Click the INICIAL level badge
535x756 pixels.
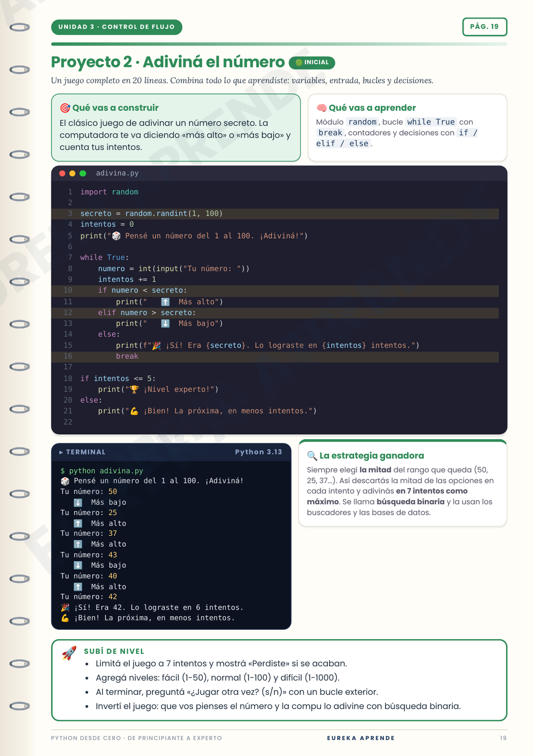(312, 63)
